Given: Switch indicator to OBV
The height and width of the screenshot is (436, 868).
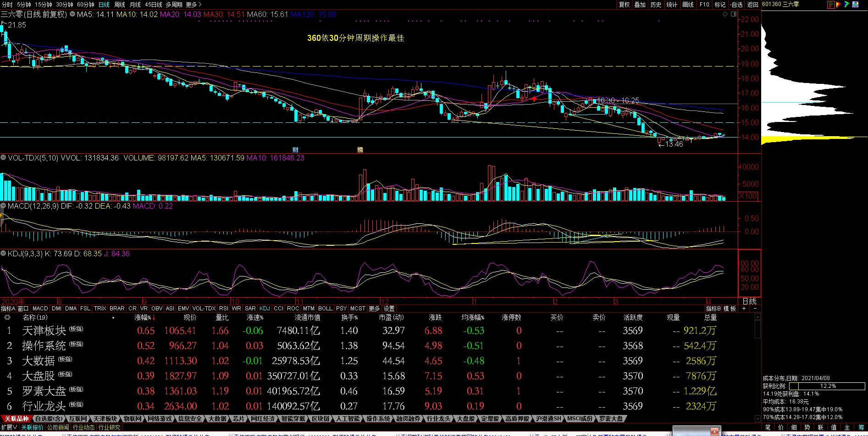Looking at the screenshot, I should (157, 309).
